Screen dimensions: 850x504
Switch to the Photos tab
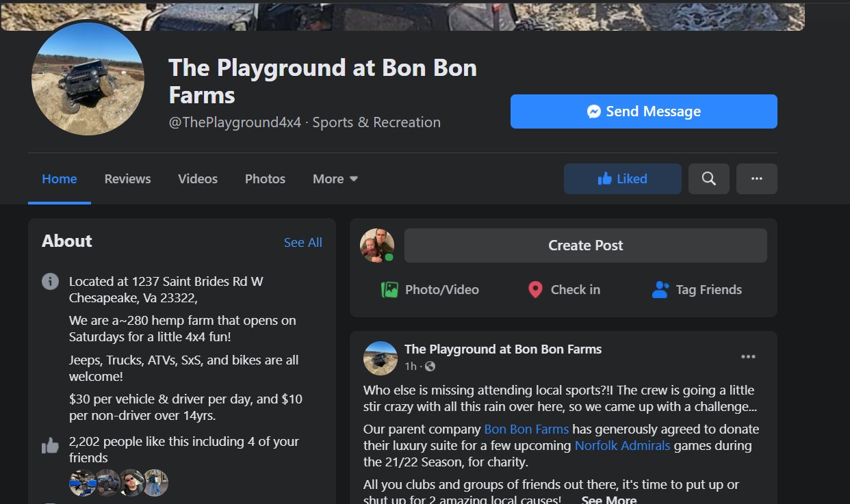(265, 179)
